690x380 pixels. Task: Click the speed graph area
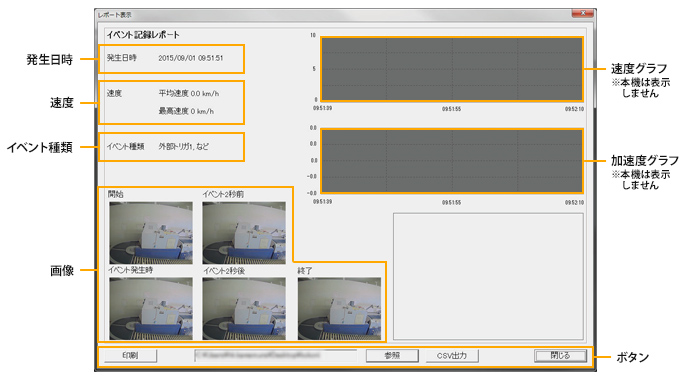[x=452, y=69]
